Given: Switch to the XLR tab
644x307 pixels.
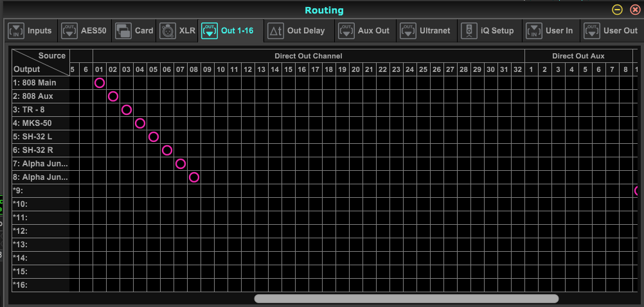Looking at the screenshot, I should point(177,31).
